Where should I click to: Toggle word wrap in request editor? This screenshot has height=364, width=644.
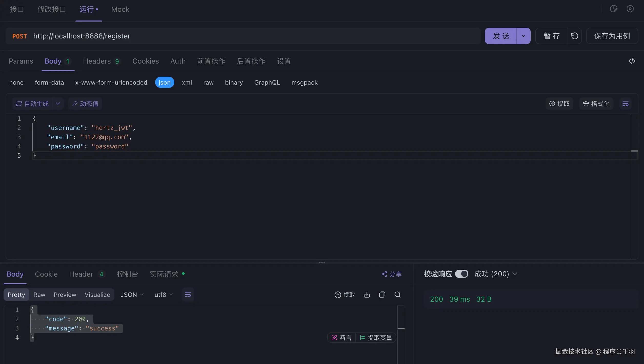pyautogui.click(x=625, y=104)
